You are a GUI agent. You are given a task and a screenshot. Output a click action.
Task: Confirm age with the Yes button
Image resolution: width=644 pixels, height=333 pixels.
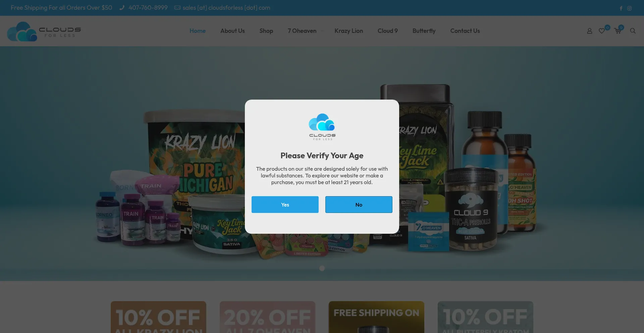285,205
